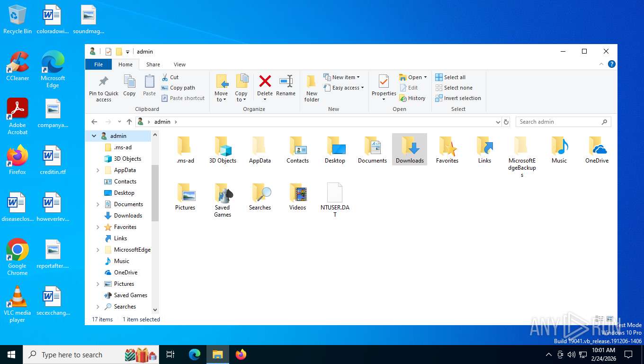Open File Explorer help icon
The height and width of the screenshot is (364, 644).
[x=612, y=64]
